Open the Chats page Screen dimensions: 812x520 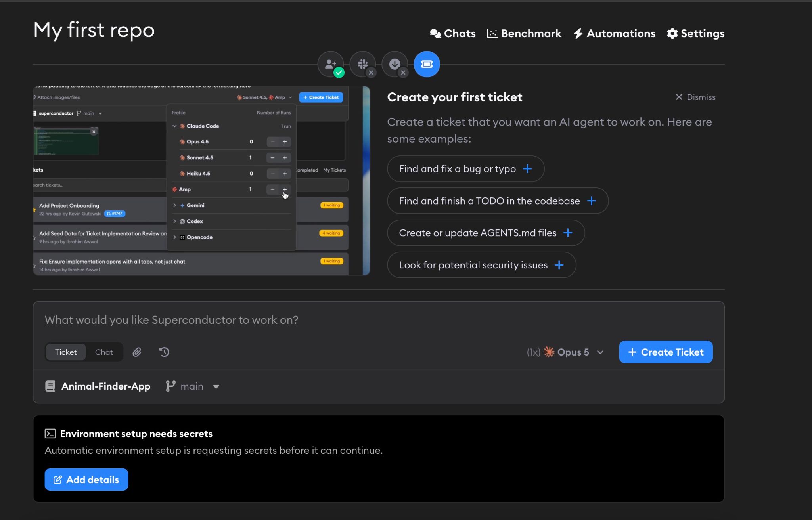[x=452, y=34]
